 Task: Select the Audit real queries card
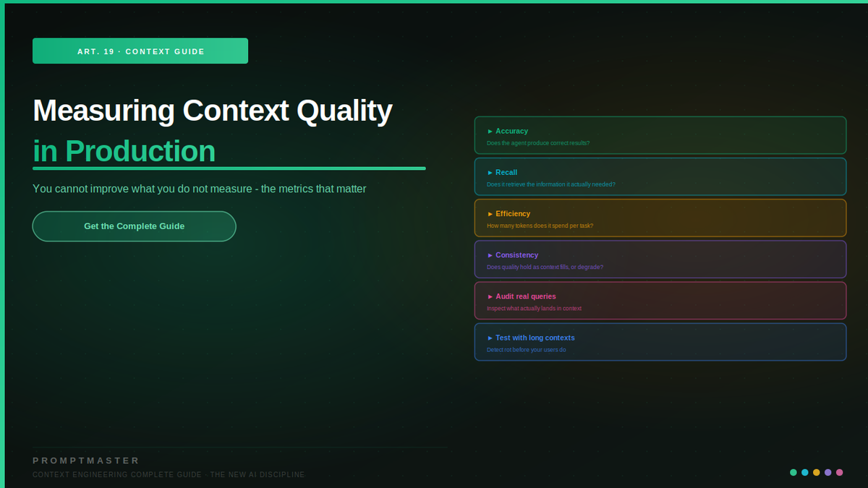point(660,300)
